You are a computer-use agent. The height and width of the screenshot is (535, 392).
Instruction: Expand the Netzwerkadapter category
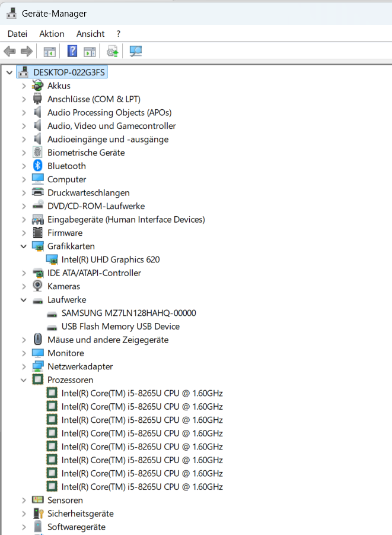click(x=24, y=367)
